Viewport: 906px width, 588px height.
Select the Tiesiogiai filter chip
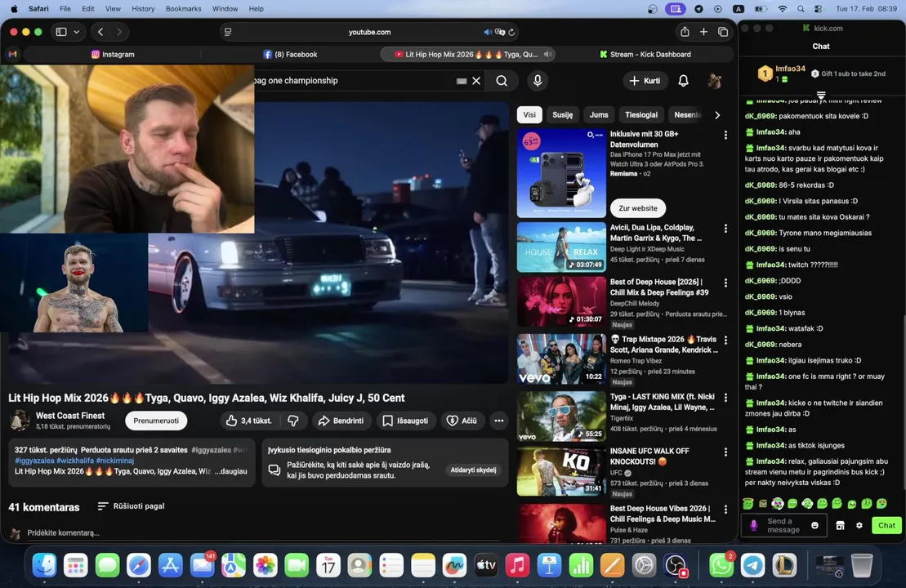(641, 114)
